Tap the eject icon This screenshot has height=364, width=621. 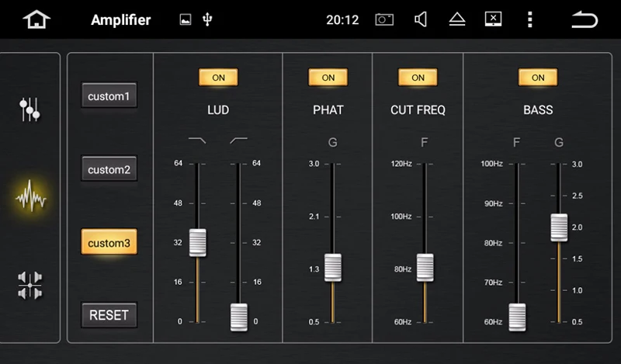(457, 19)
